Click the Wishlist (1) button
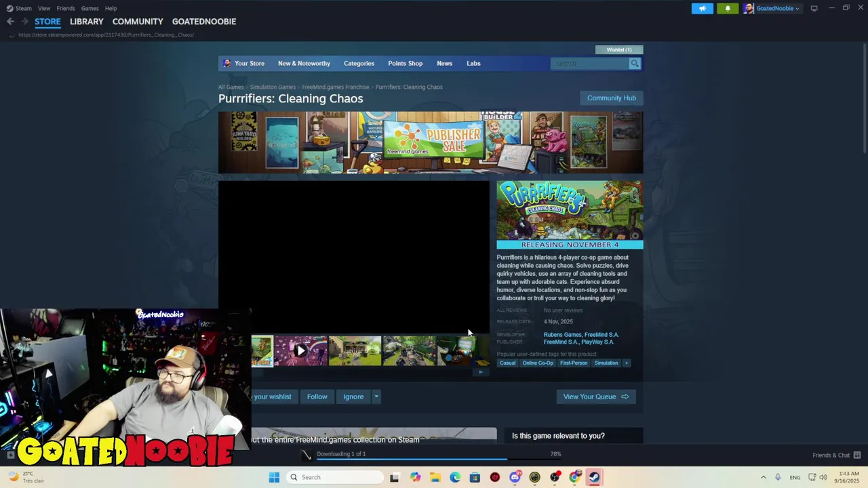This screenshot has width=868, height=488. pos(619,49)
